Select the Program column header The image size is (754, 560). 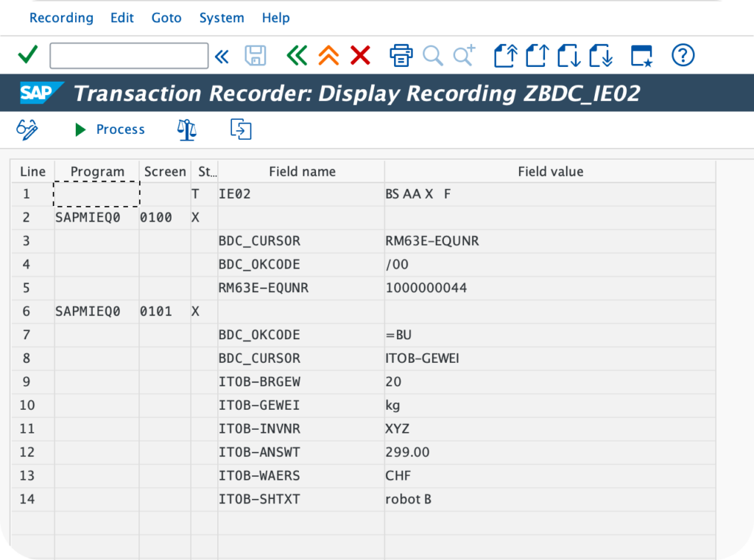97,171
